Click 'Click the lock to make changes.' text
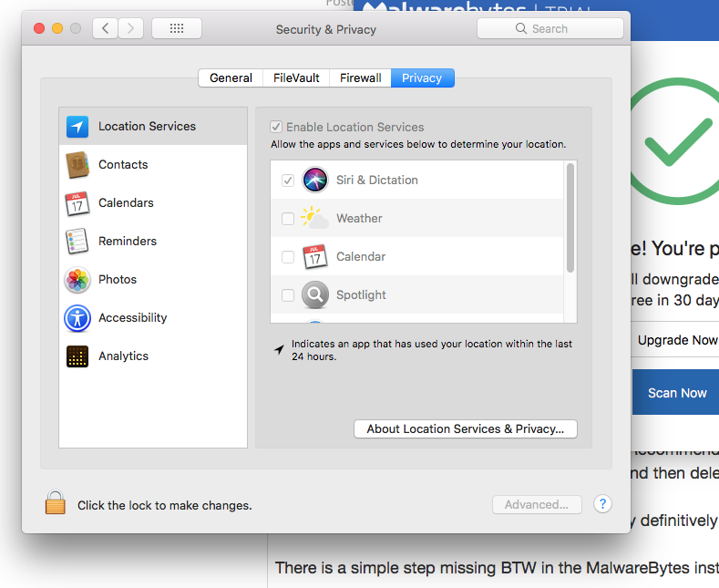 165,505
